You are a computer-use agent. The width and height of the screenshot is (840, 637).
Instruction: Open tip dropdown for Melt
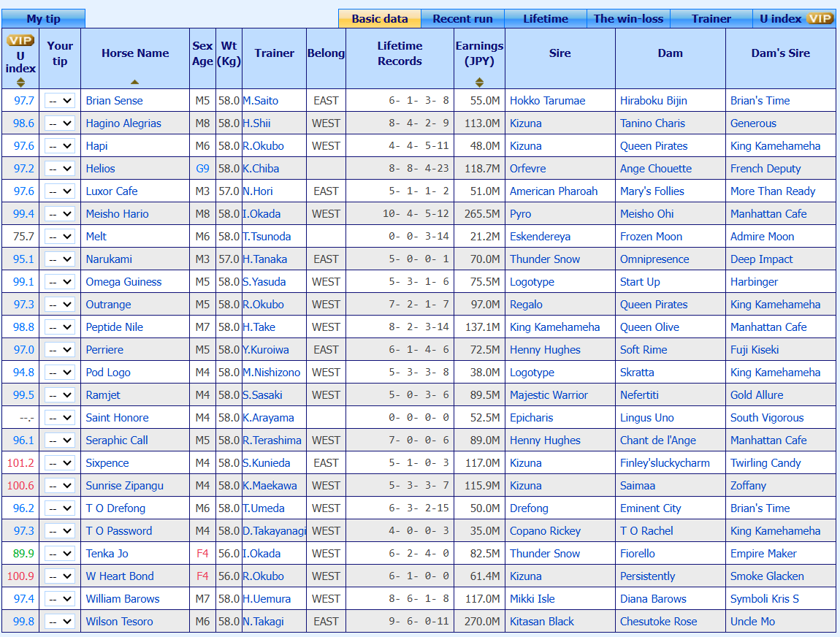[x=59, y=236]
